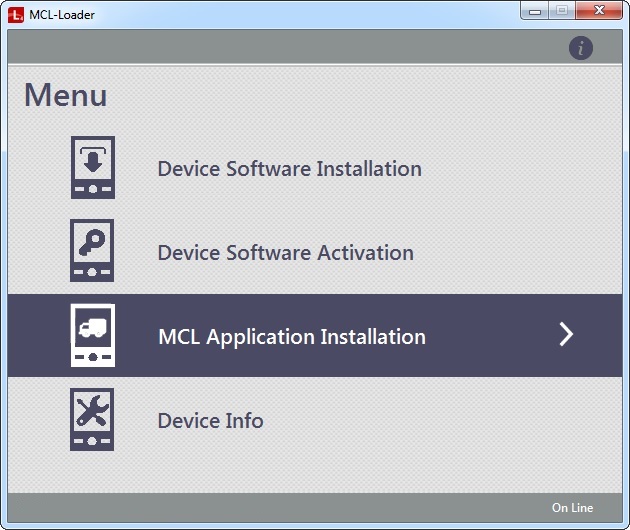The width and height of the screenshot is (630, 530).
Task: Click the Device Info wrench icon
Action: [x=93, y=420]
